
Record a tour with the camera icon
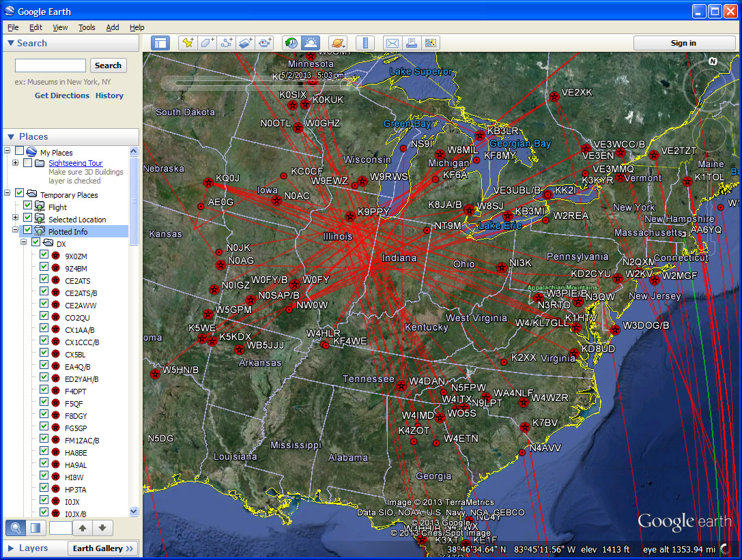coord(265,43)
